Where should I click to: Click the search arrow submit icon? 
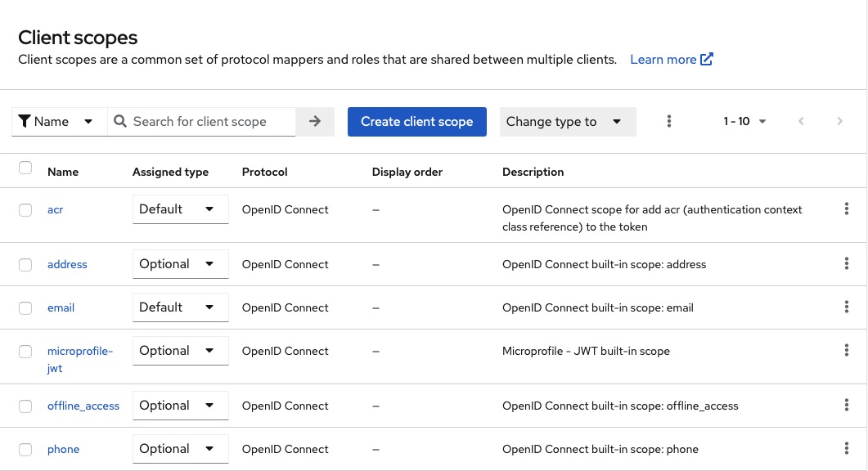click(315, 121)
